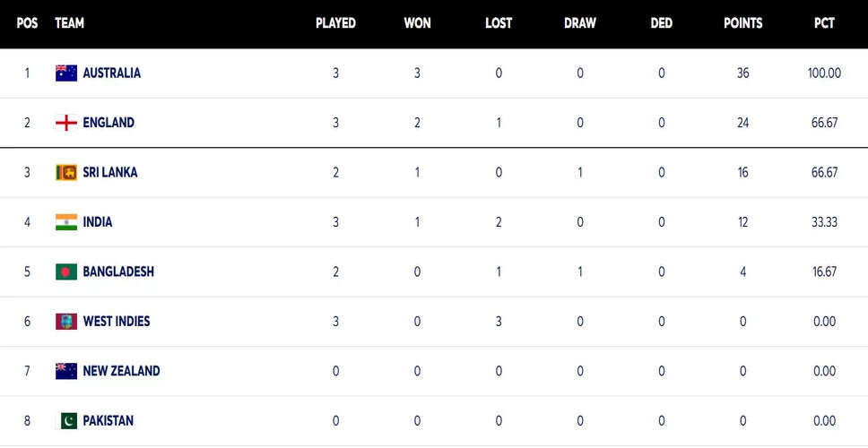
Task: Click the West Indies flag icon
Action: [x=65, y=322]
